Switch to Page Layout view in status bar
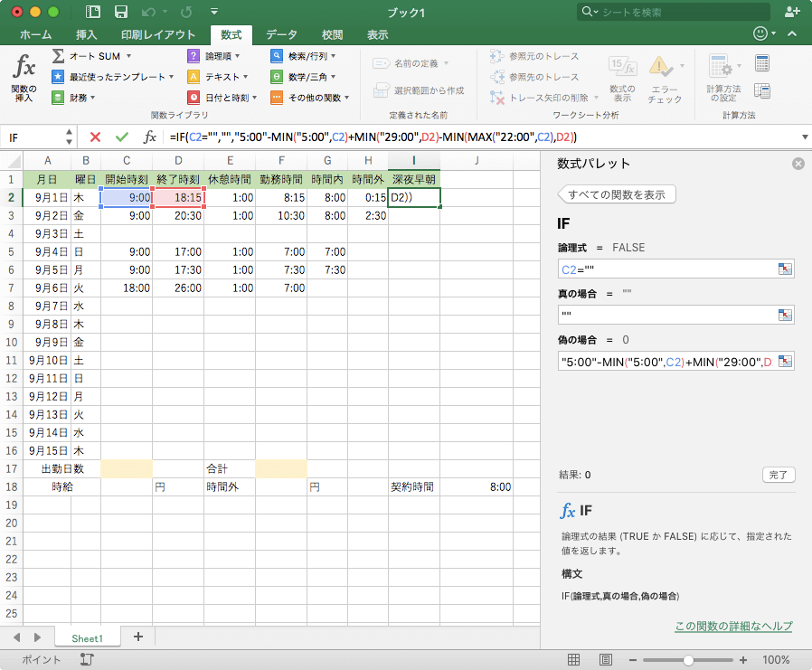Viewport: 812px width, 670px height. click(605, 660)
